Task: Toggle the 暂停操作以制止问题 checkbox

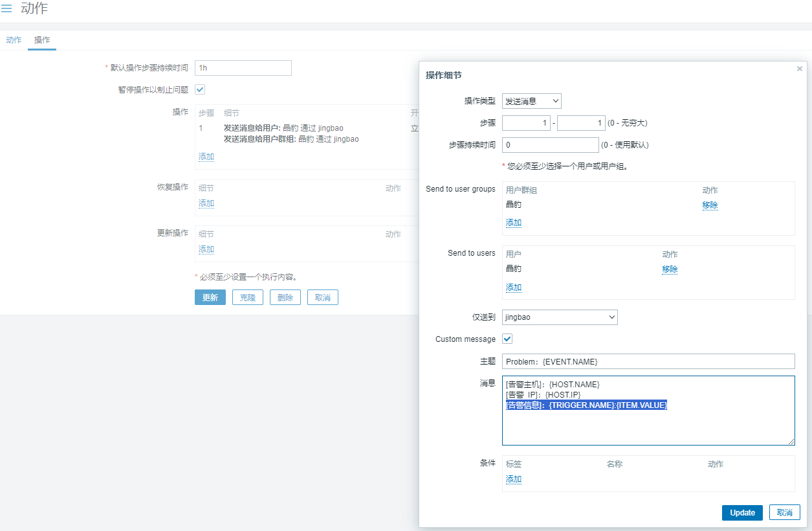Action: point(200,89)
